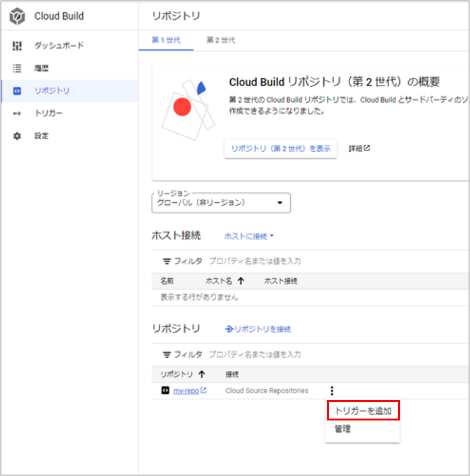Go to トリガー in the sidebar

48,114
